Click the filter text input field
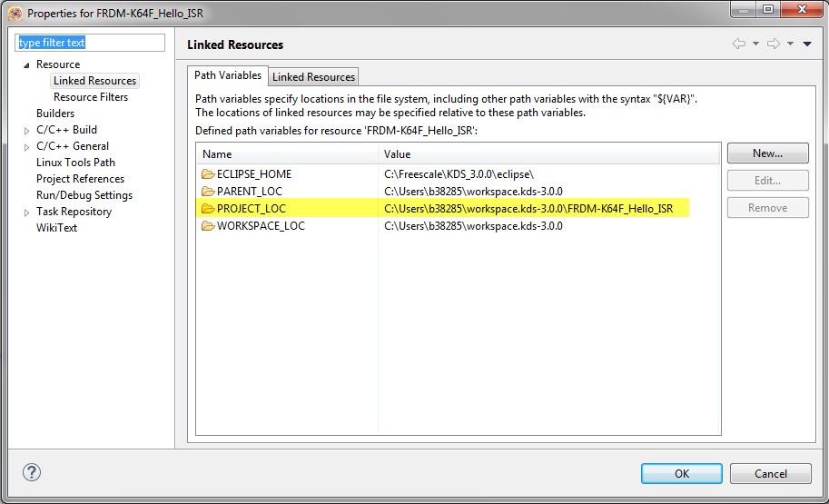 (x=91, y=43)
